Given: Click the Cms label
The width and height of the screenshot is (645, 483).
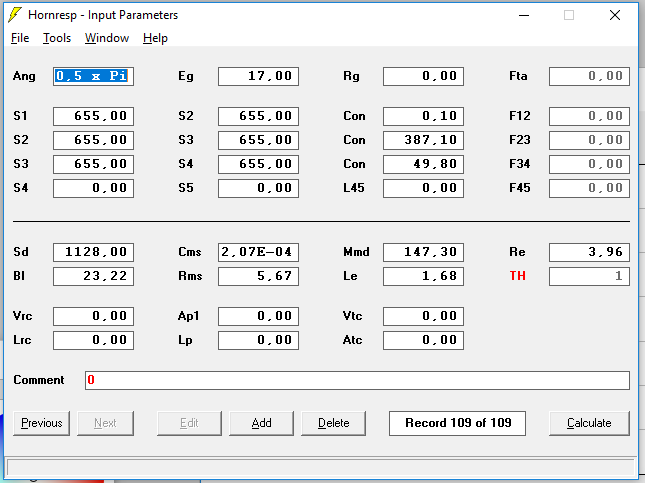Looking at the screenshot, I should [190, 252].
